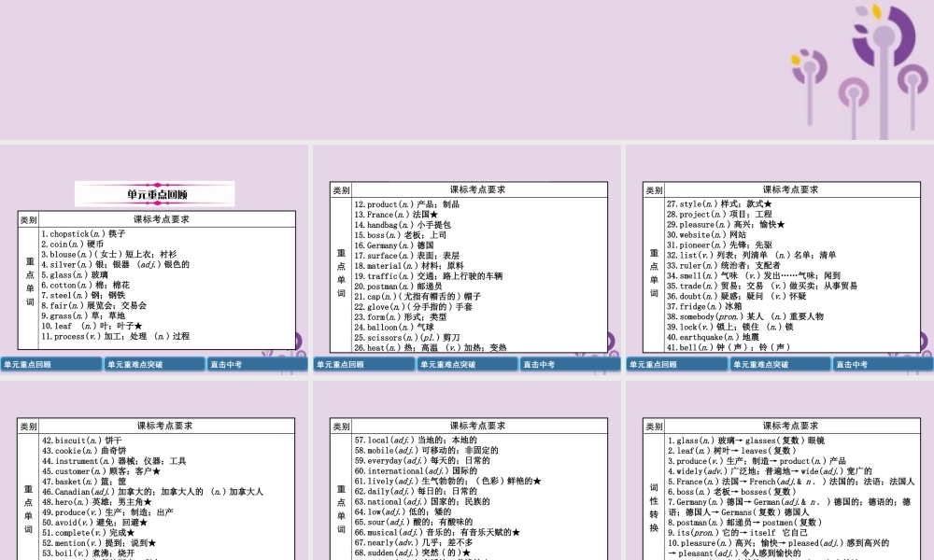Select the row '19.traffic(n.)交通'
Image resolution: width=934 pixels, height=560 pixels.
click(x=429, y=276)
